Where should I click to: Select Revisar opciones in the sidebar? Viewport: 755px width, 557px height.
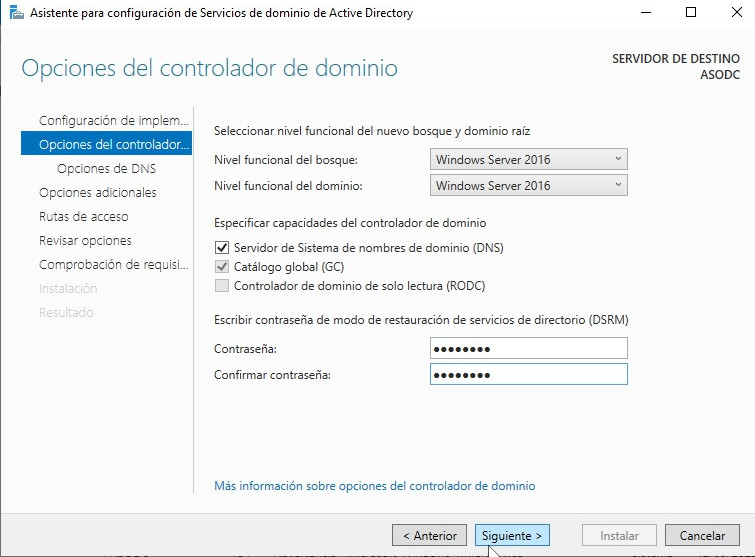click(85, 241)
